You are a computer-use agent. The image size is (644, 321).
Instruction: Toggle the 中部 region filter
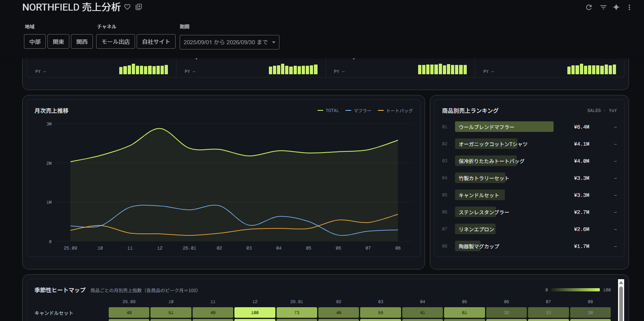[x=35, y=42]
